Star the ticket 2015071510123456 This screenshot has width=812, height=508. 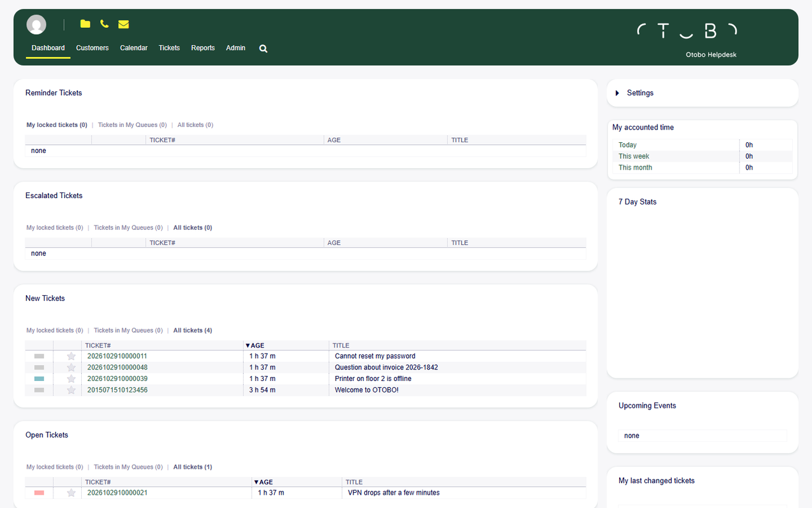click(71, 391)
